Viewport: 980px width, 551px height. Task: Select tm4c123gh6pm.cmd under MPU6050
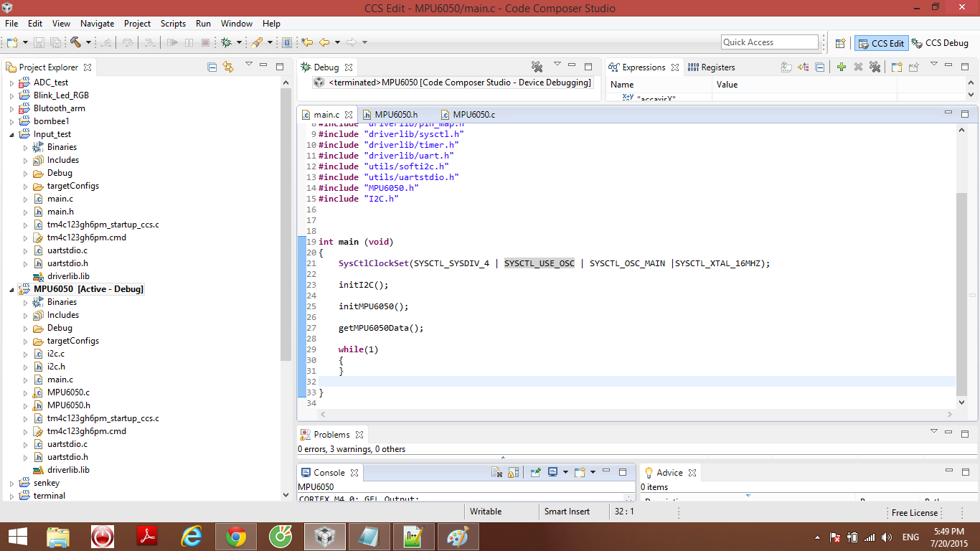[x=86, y=431]
